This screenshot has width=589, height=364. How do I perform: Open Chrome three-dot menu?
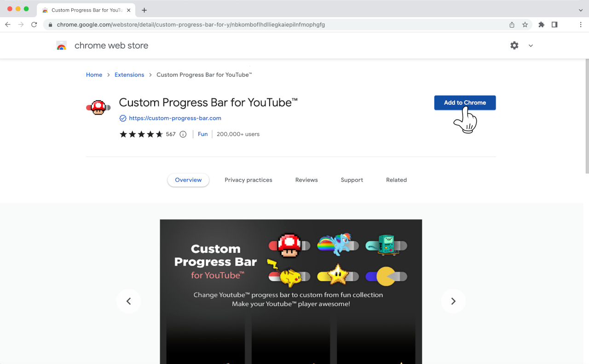(581, 25)
